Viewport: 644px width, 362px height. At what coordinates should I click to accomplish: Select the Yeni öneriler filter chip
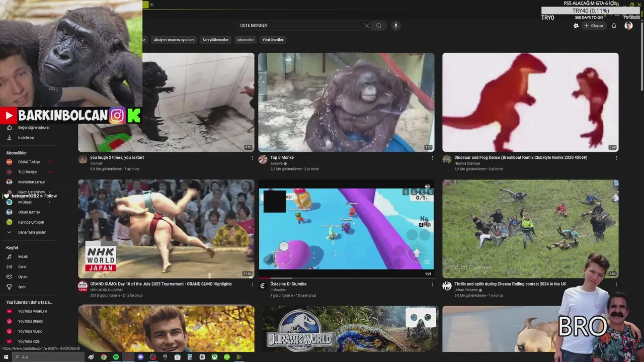pyautogui.click(x=273, y=40)
